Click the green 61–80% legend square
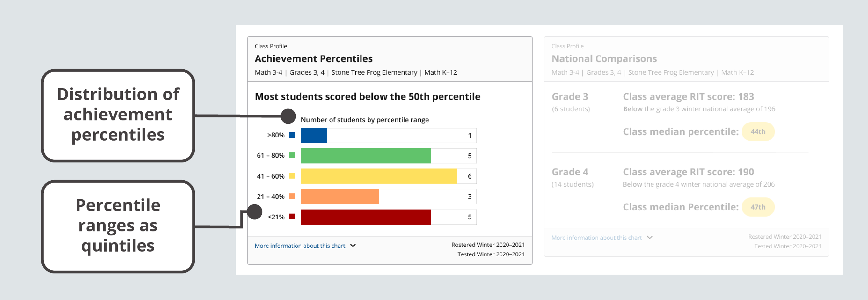 (292, 155)
